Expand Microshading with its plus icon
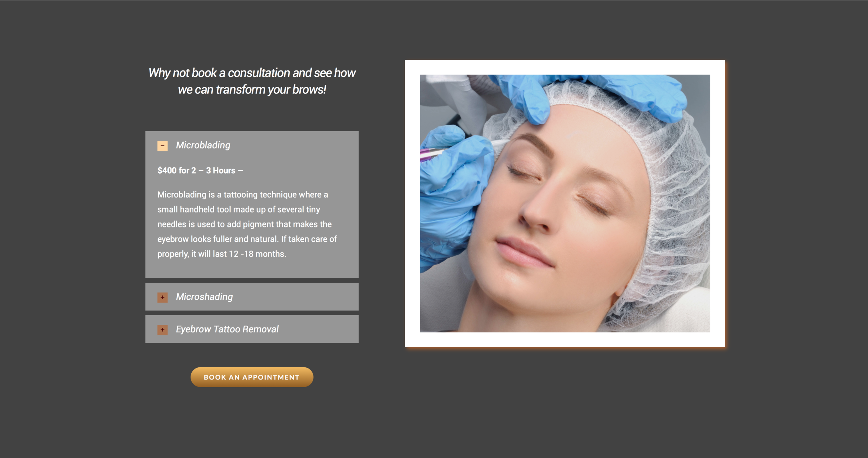Screen dimensions: 868x458 162,297
